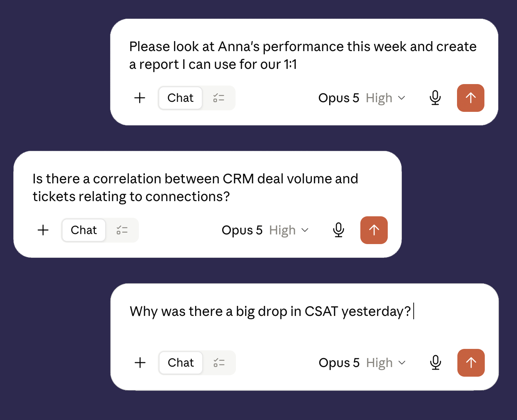The height and width of the screenshot is (420, 517).
Task: Select Chat mode in Anna's performance prompt box
Action: [x=180, y=98]
